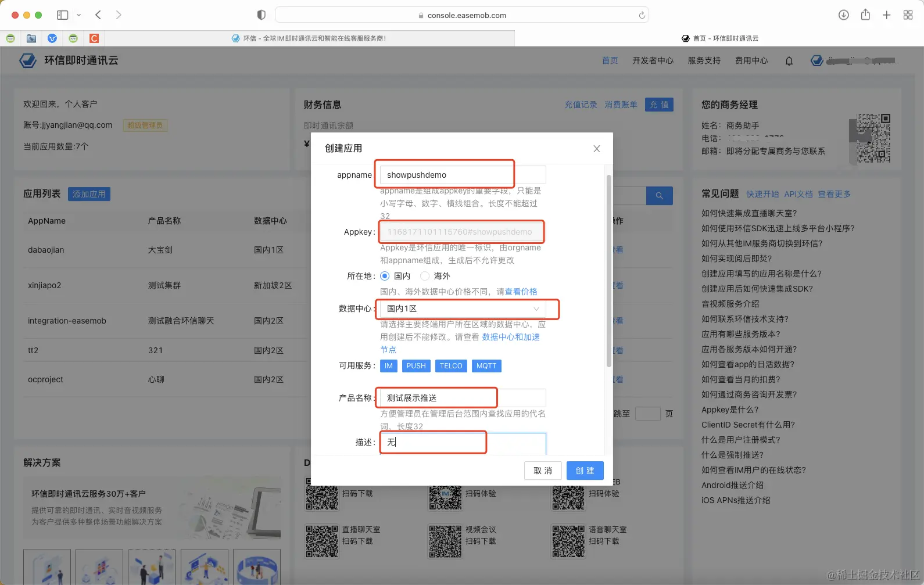Click the 产品名称 field with 测试展示推送
Image resolution: width=924 pixels, height=585 pixels.
click(x=463, y=398)
